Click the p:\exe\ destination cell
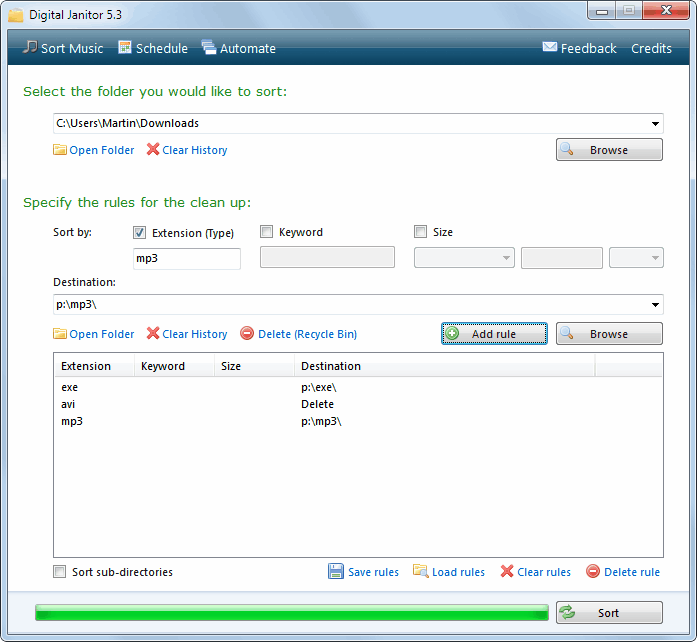The height and width of the screenshot is (642, 697). (319, 388)
